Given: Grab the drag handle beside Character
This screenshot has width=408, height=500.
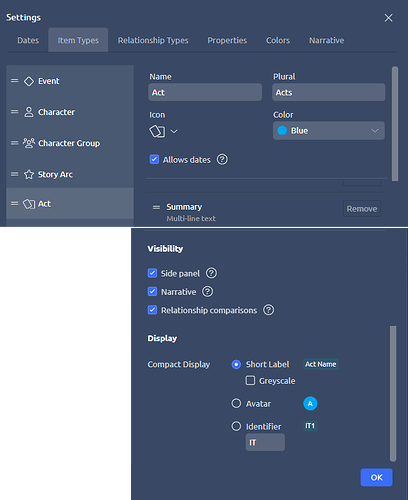Looking at the screenshot, I should [14, 112].
